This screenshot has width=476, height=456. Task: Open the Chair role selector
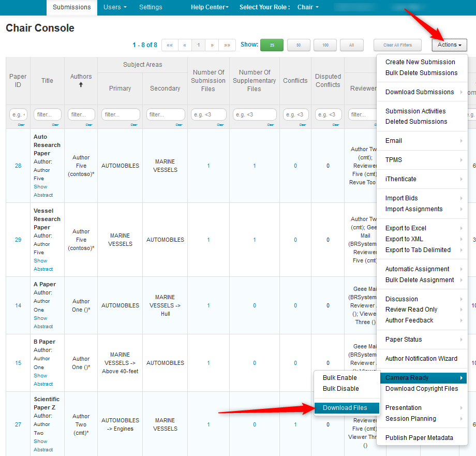tap(308, 7)
